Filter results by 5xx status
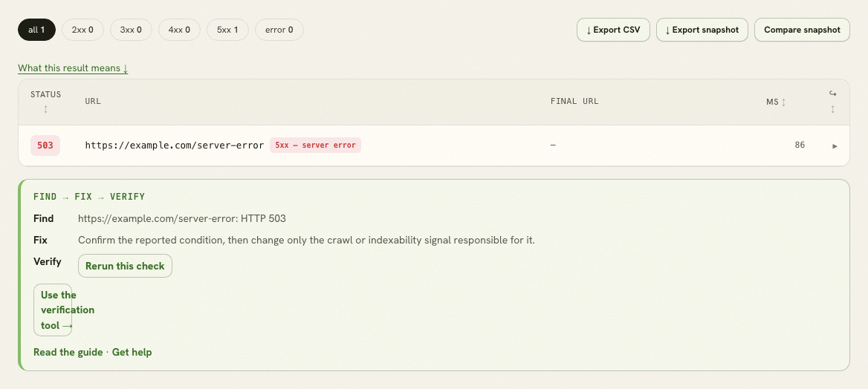Image resolution: width=868 pixels, height=389 pixels. point(227,30)
